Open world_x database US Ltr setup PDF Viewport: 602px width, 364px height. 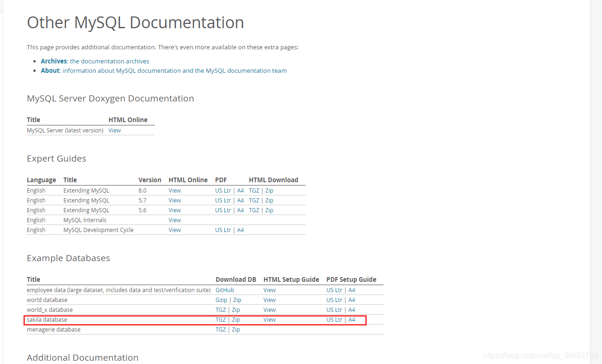tap(334, 310)
